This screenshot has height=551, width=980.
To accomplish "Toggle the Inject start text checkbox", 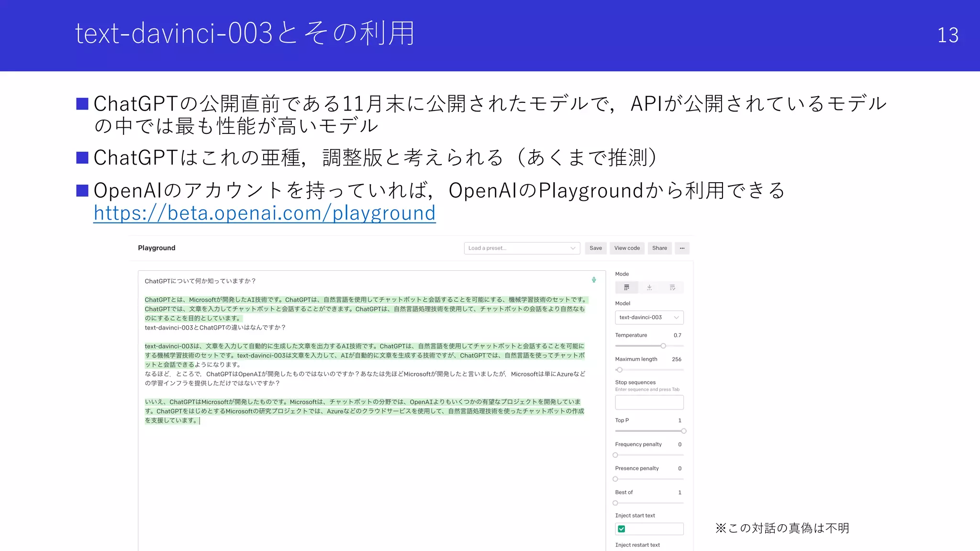I will 622,529.
